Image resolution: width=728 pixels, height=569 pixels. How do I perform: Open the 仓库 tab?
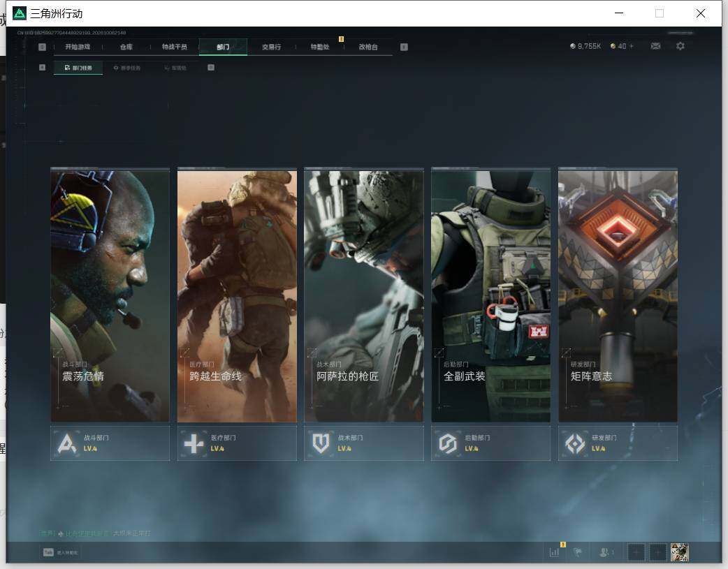click(126, 47)
